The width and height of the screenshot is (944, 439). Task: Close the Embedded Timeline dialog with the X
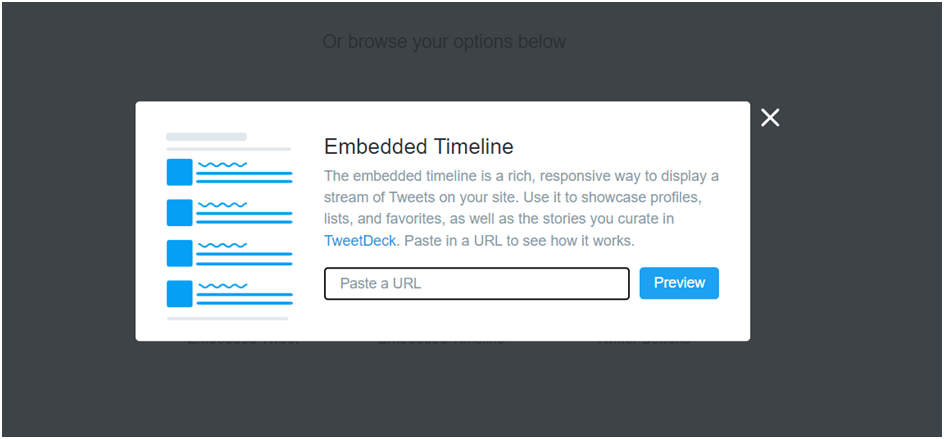[x=770, y=118]
